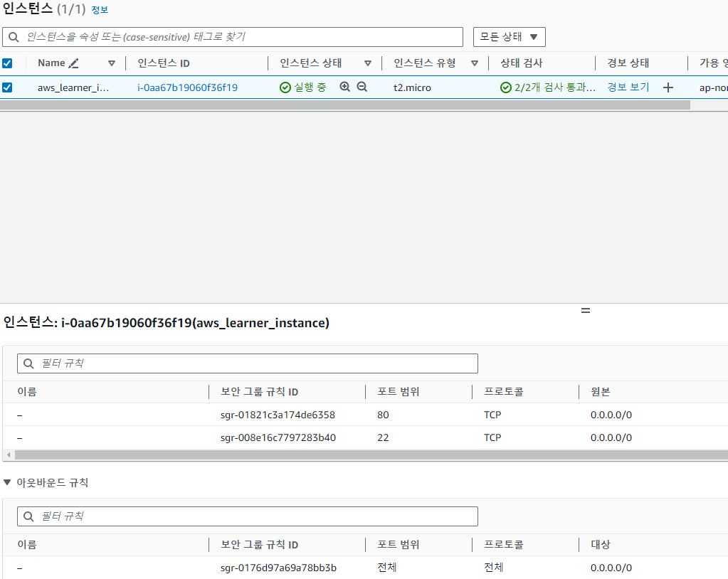728x579 pixels.
Task: Click the edit pencil icon beside Name
Action: [73, 63]
